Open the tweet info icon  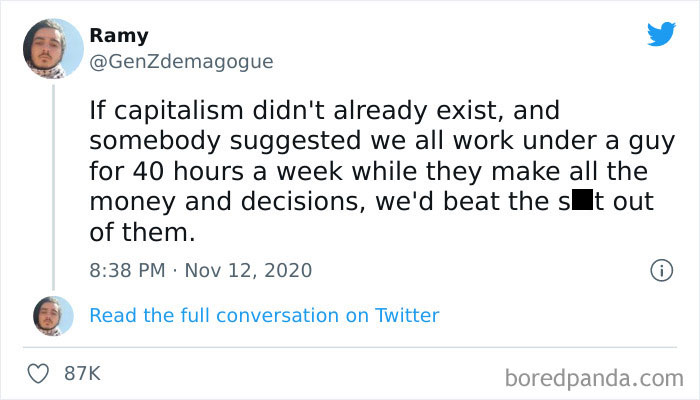pyautogui.click(x=660, y=270)
